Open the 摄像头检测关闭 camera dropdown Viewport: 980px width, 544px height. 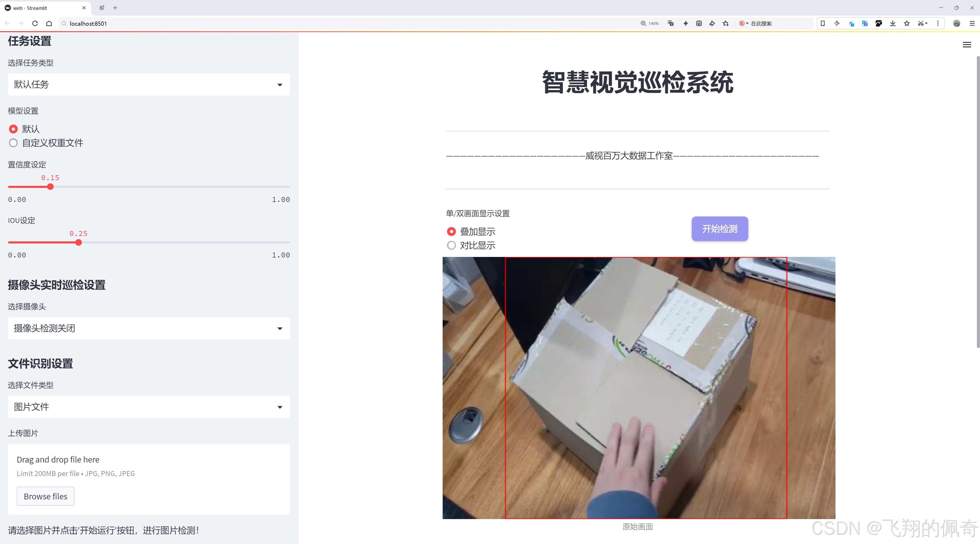[148, 328]
